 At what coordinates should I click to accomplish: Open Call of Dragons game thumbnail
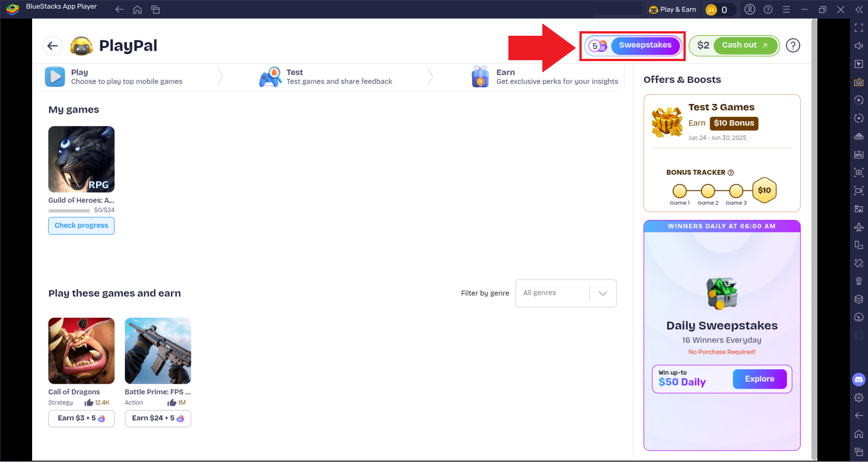(81, 351)
